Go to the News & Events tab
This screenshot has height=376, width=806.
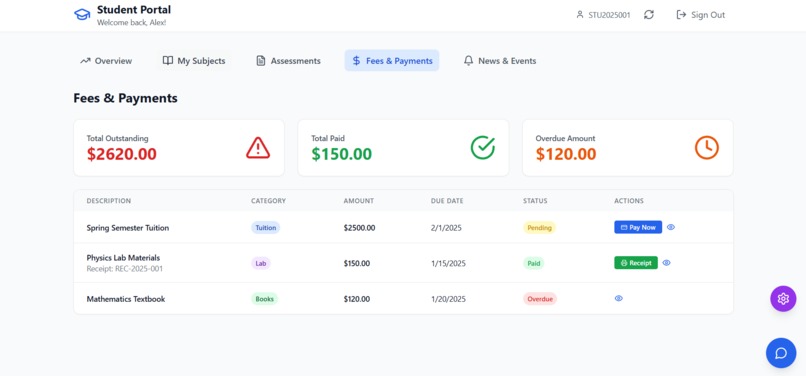[500, 61]
